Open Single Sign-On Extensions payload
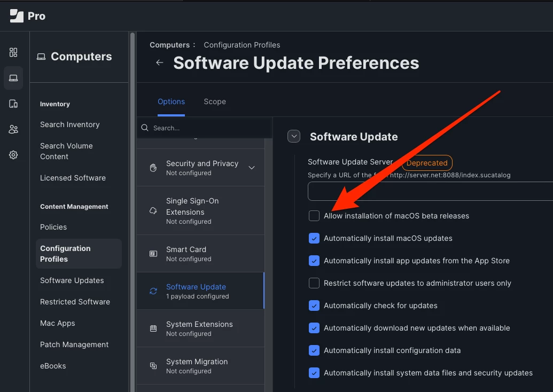 tap(200, 211)
